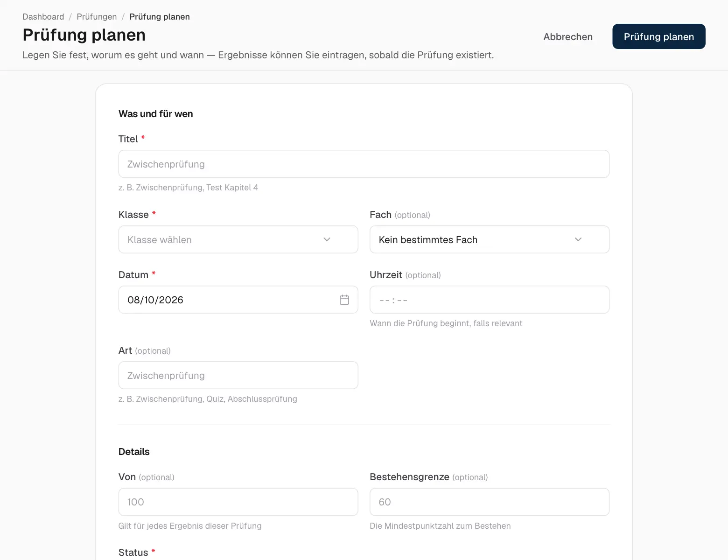Click hint 'z. B. Zwischenprüfung, Quiz, Abschlussprüfung'
This screenshot has width=728, height=560.
tap(208, 399)
